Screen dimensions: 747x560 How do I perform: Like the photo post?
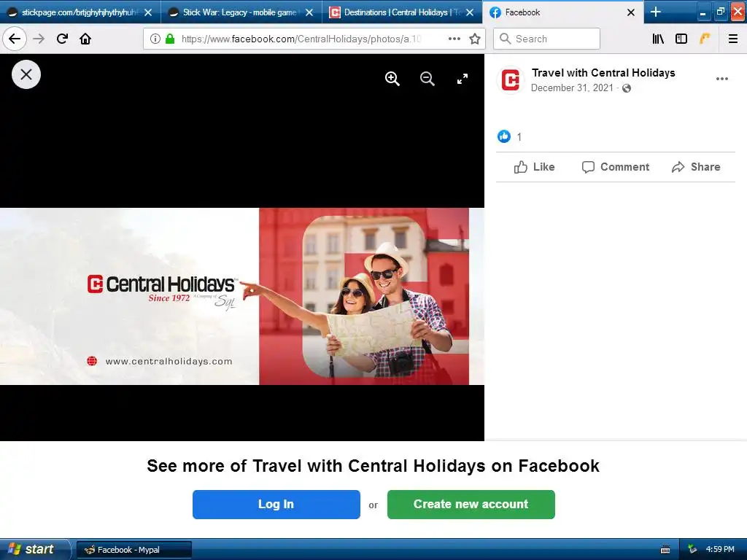coord(534,167)
